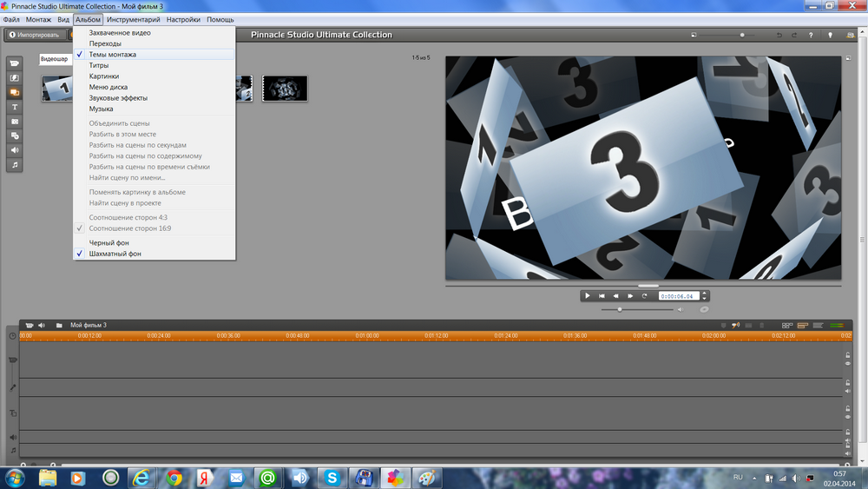Click fast forward in player controls
Screen dimensions: 868x489
[x=630, y=295]
